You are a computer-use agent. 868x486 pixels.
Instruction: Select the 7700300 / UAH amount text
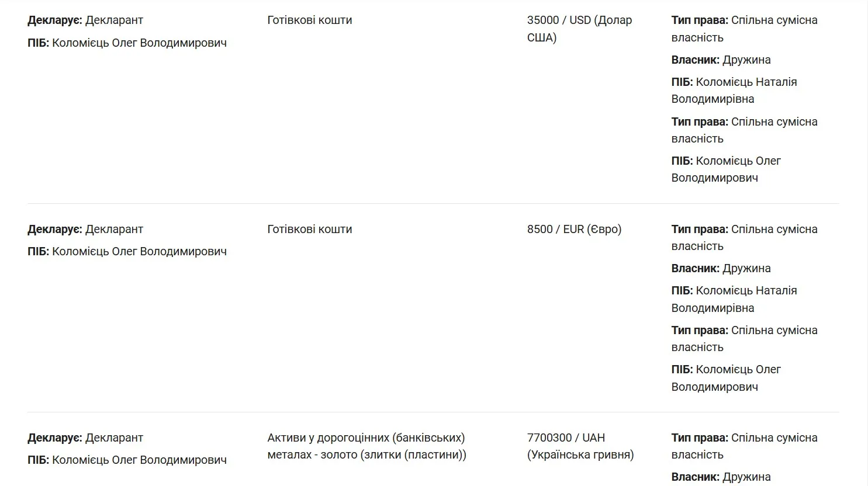click(x=580, y=446)
